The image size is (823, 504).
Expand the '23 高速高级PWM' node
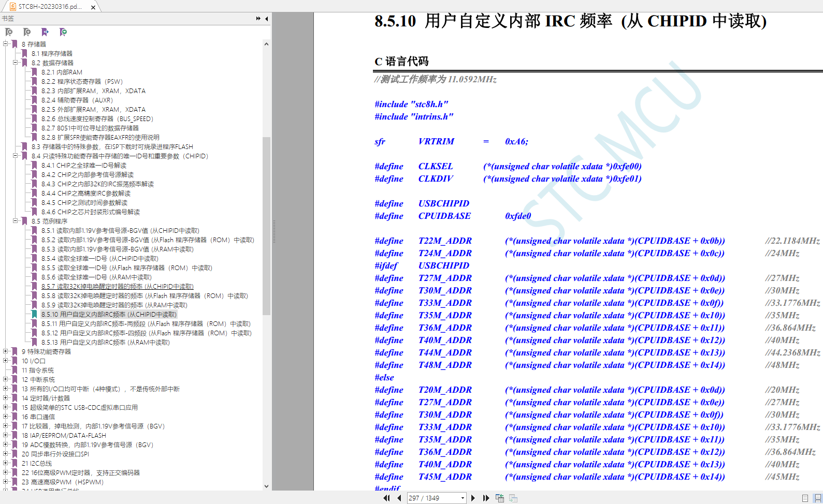[5, 481]
